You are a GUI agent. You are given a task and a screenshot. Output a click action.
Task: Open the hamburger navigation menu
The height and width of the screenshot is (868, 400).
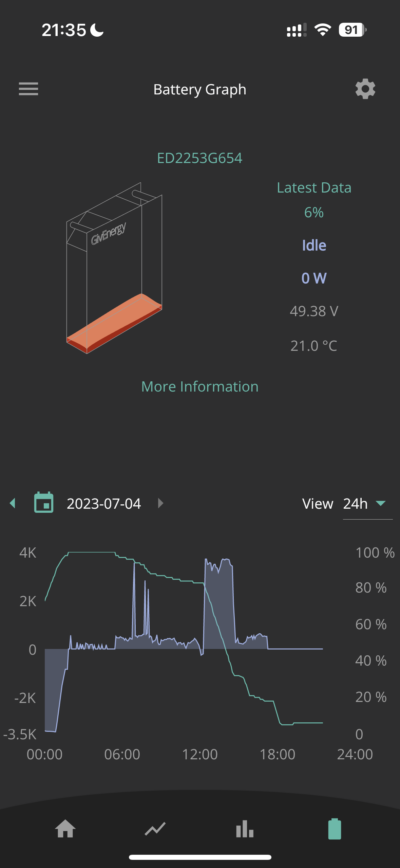coord(28,89)
